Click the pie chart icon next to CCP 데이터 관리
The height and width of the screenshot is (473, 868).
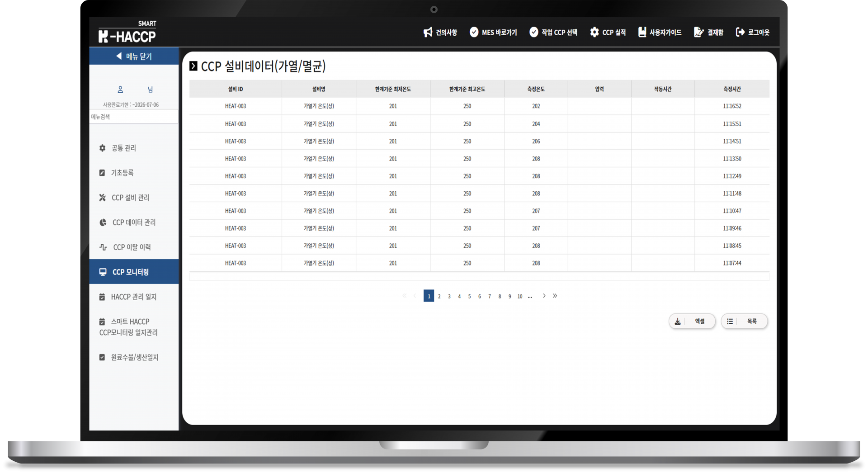click(x=103, y=222)
